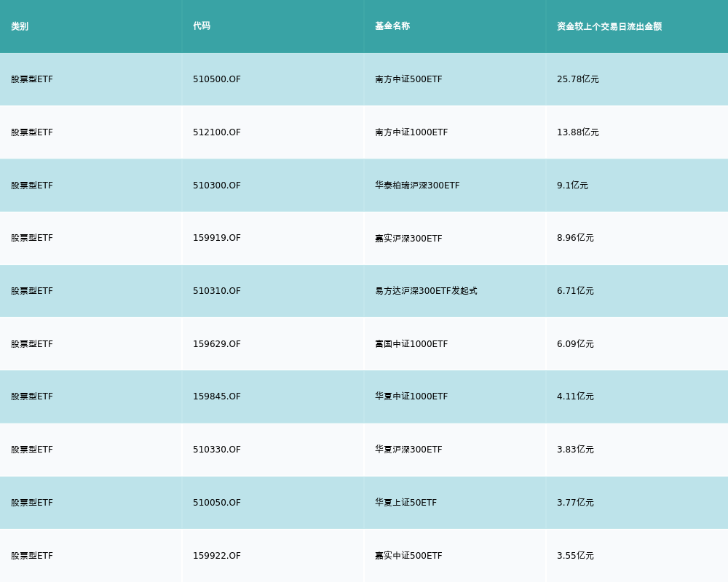Click 股票型ETF in the 510050.OF row
Image resolution: width=728 pixels, height=582 pixels.
click(x=32, y=503)
